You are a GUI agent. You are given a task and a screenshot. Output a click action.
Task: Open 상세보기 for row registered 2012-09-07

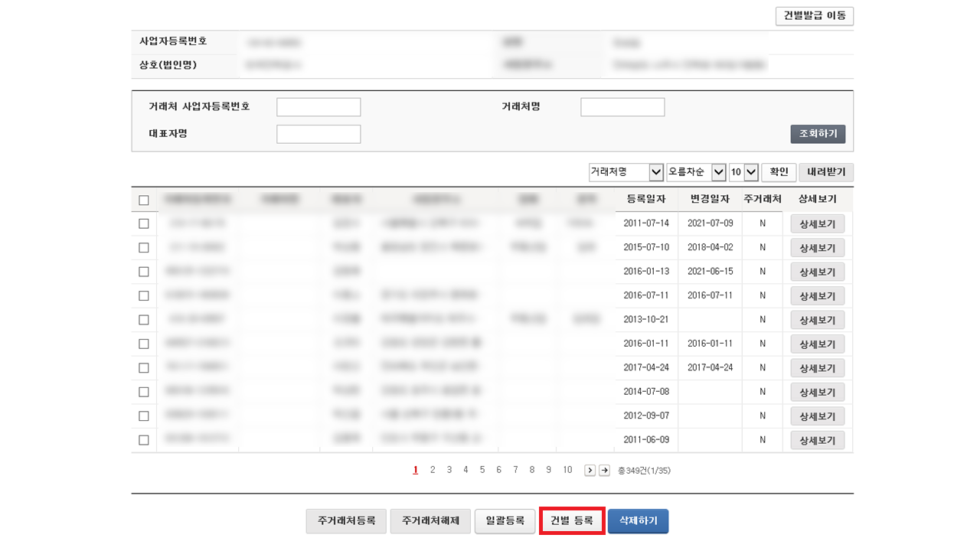pyautogui.click(x=818, y=416)
